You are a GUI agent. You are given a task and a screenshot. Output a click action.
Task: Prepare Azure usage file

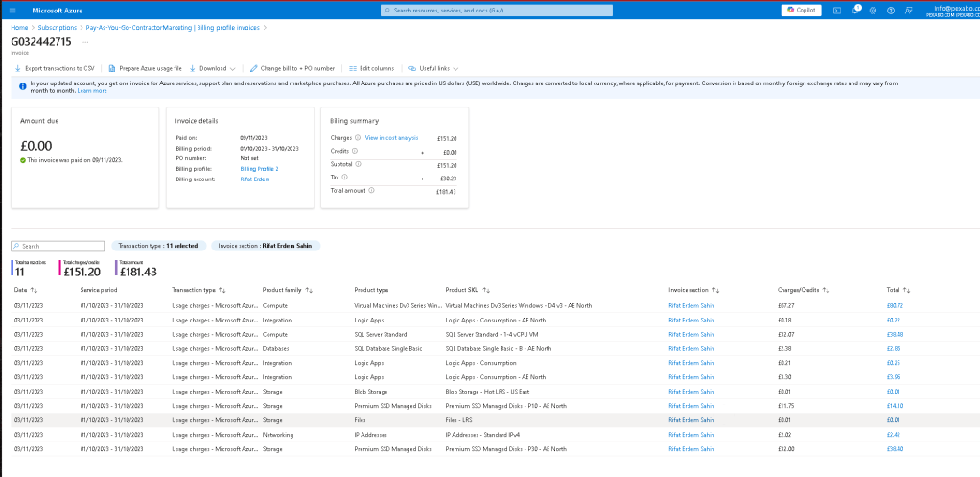[x=146, y=69]
